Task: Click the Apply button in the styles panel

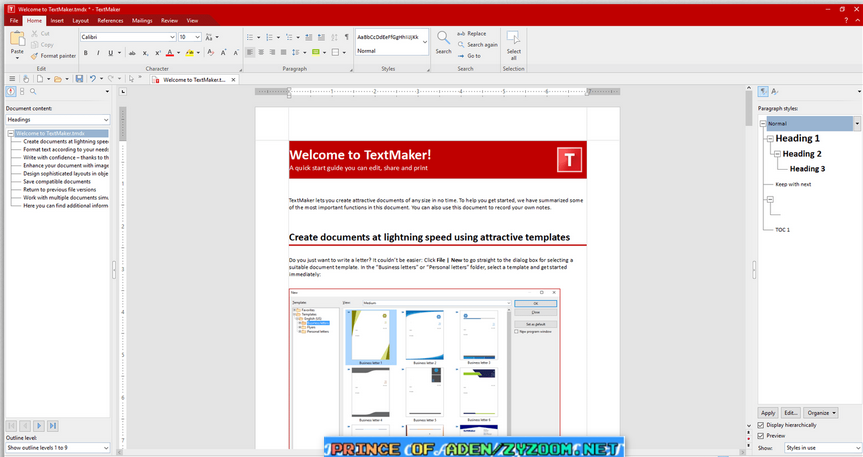Action: point(768,413)
